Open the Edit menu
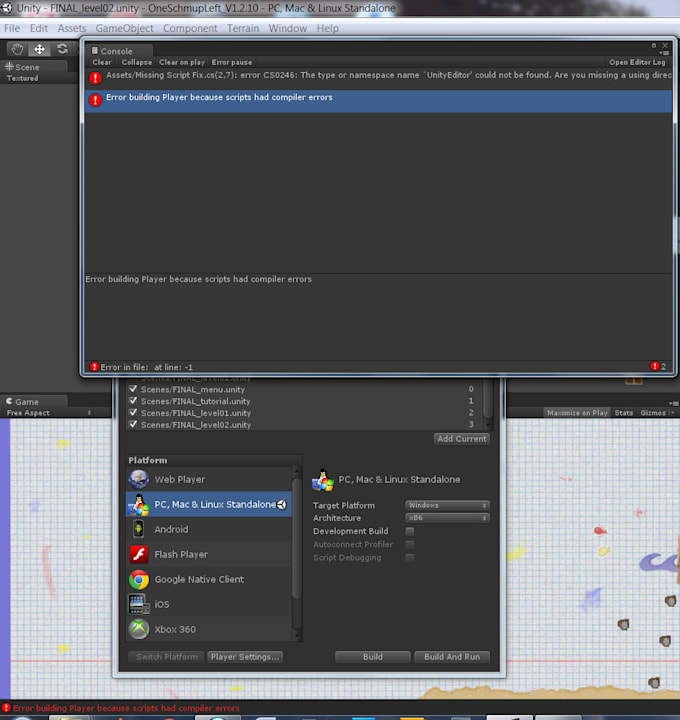Viewport: 680px width, 720px height. 39,28
